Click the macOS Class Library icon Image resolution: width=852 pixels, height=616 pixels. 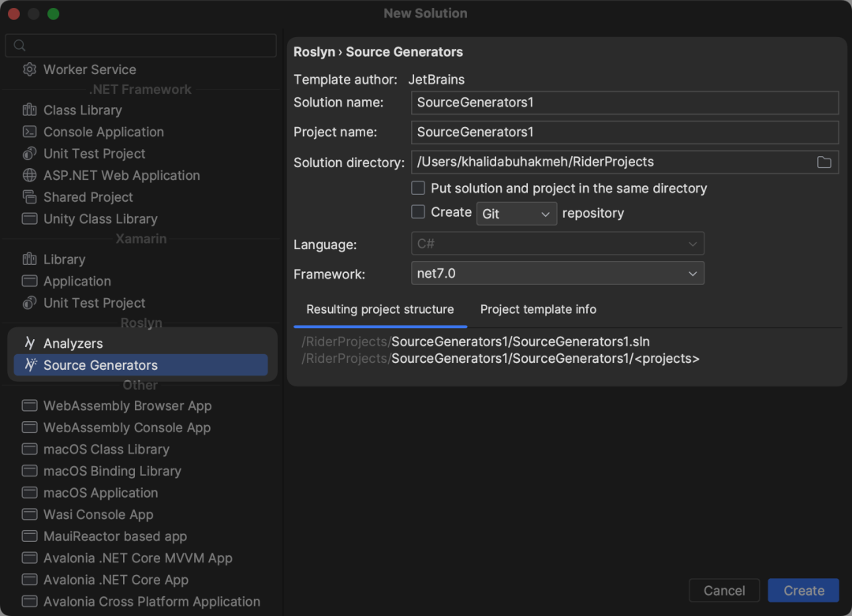point(29,450)
